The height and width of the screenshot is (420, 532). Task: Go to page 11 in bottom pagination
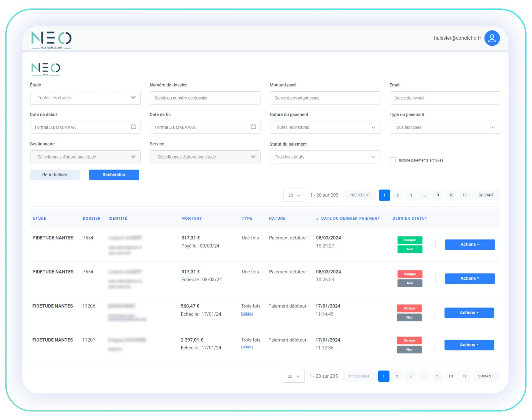pos(464,376)
